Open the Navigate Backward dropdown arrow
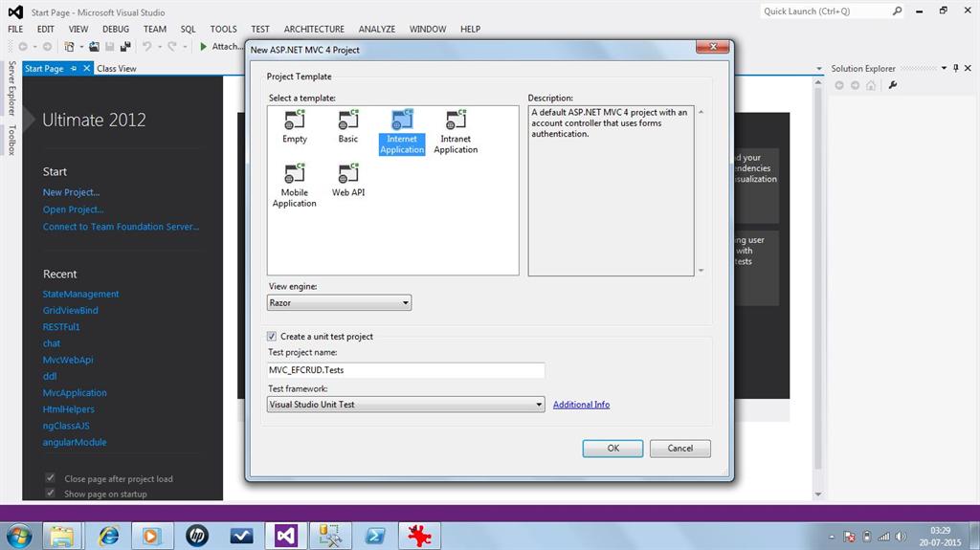Image resolution: width=980 pixels, height=550 pixels. (34, 47)
